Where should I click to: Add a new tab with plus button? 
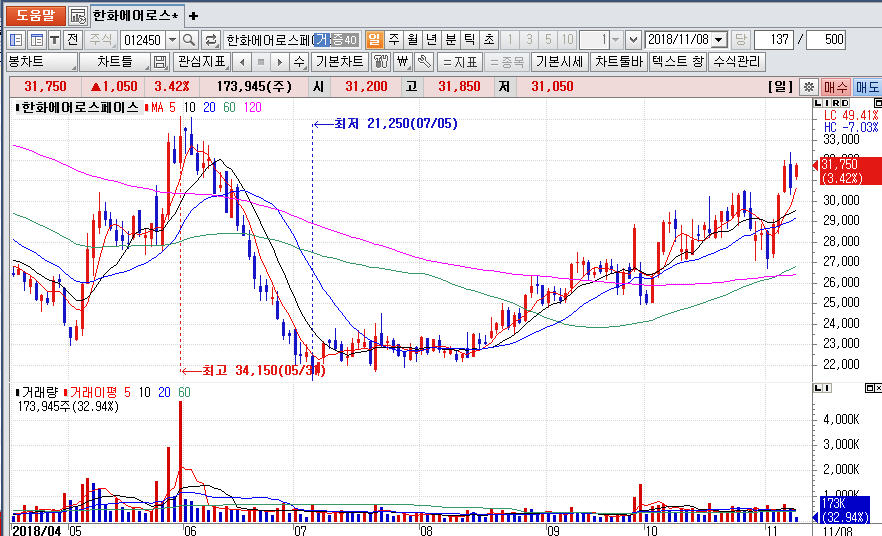click(x=194, y=16)
